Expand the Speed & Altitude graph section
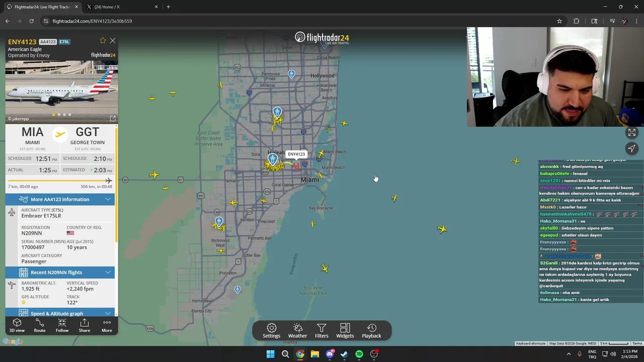This screenshot has height=362, width=644. pos(60,313)
